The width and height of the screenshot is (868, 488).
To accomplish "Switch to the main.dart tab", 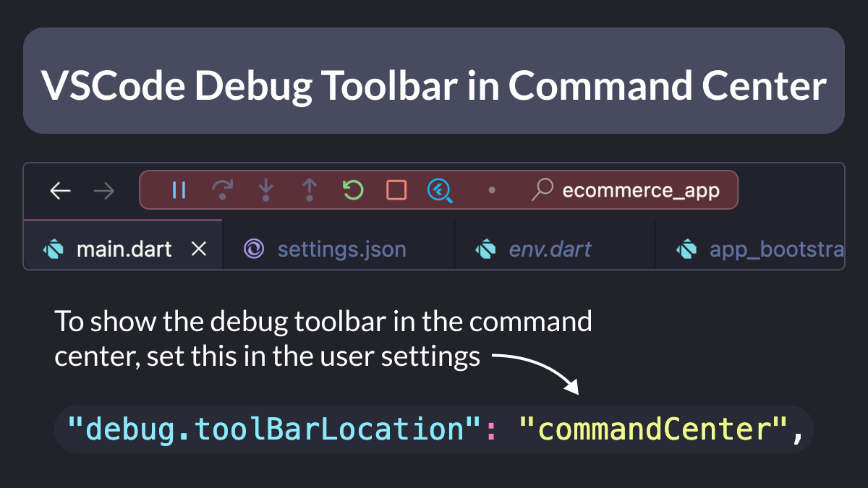I will [124, 245].
